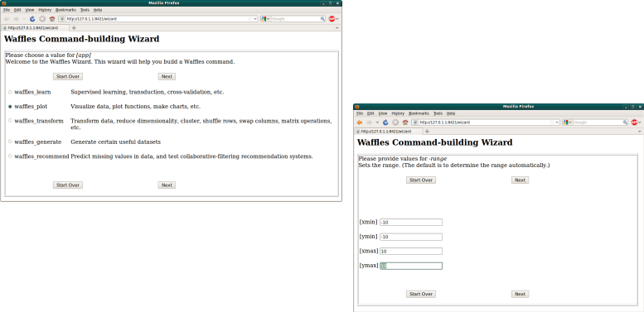Reload the page in the -range wizard window
The image size is (644, 312).
click(x=385, y=122)
